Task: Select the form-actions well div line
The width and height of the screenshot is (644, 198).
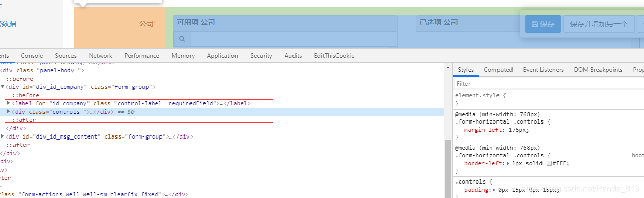Action: point(94,194)
